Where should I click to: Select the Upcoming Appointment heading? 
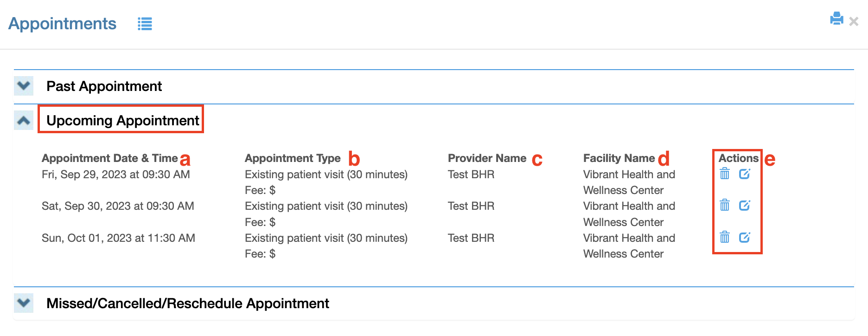coord(123,121)
